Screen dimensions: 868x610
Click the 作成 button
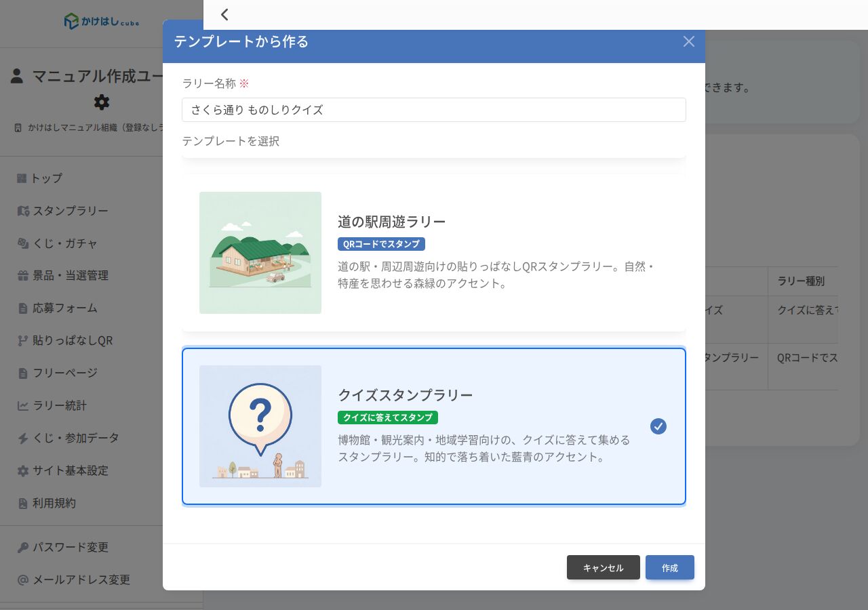pyautogui.click(x=670, y=567)
